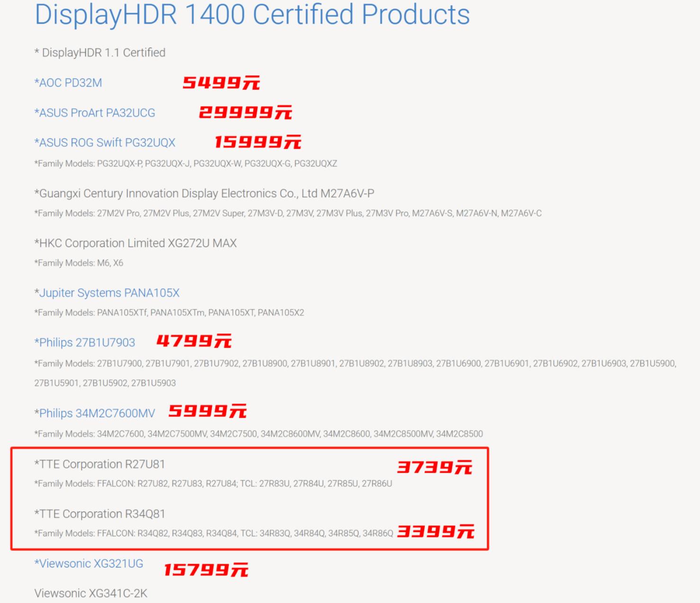The width and height of the screenshot is (700, 603).
Task: Select the HKC Corporation XG272U MAX entry
Action: tap(136, 243)
